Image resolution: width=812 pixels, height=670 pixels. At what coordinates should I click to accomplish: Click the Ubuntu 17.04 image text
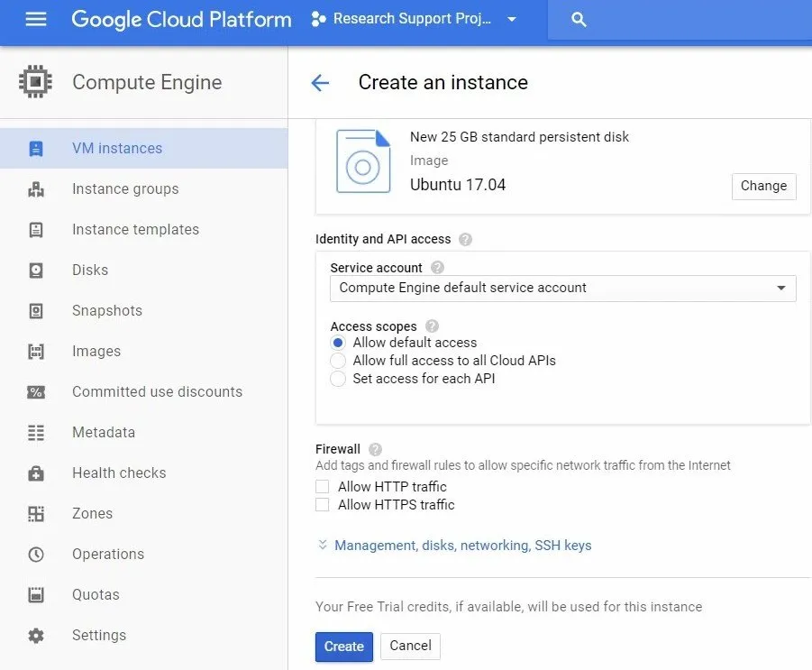tap(458, 185)
